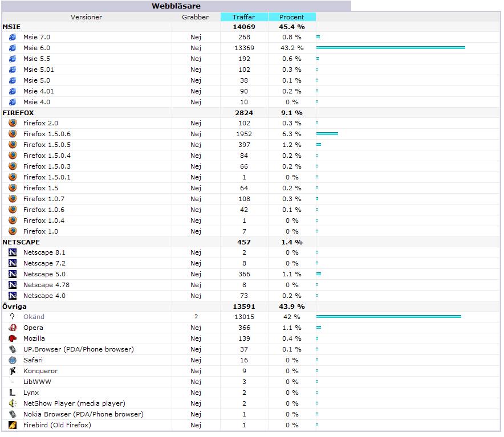Click the MSIE group heading
This screenshot has height=437, width=504.
[x=11, y=27]
